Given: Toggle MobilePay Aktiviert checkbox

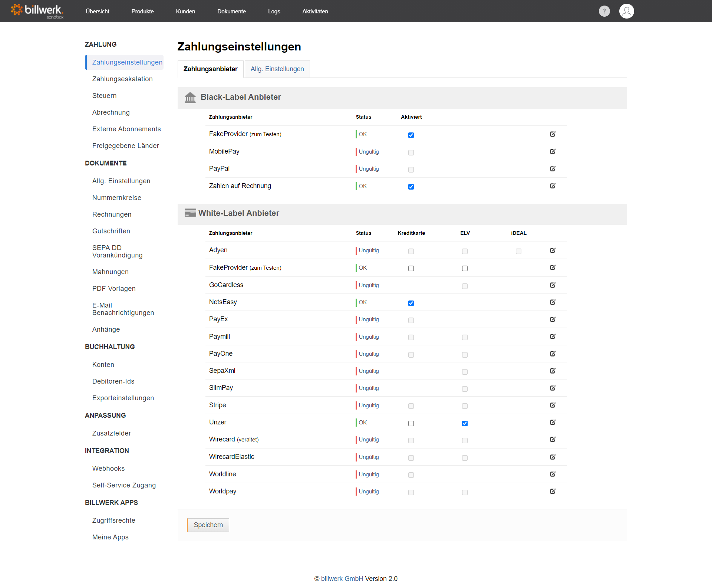Looking at the screenshot, I should tap(411, 152).
